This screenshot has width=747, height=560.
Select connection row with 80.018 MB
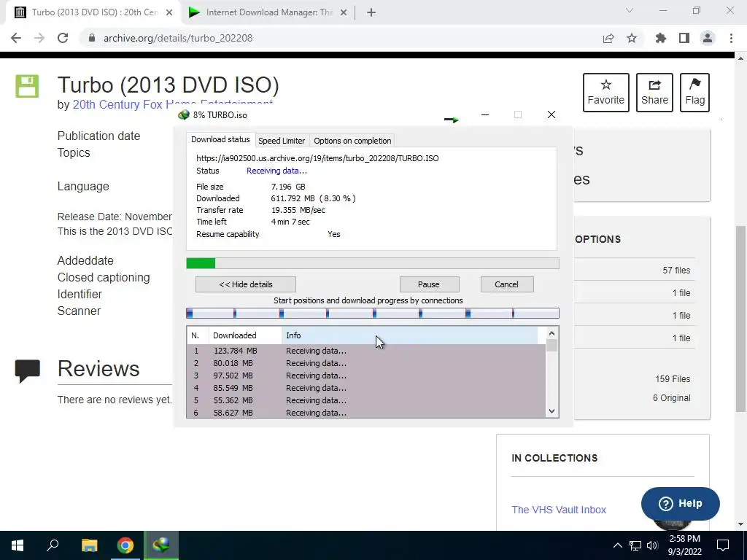point(366,363)
